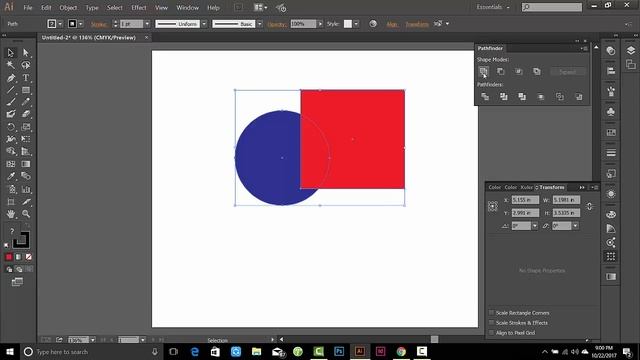Click red Color swatch button in toolbox

[x=9, y=257]
